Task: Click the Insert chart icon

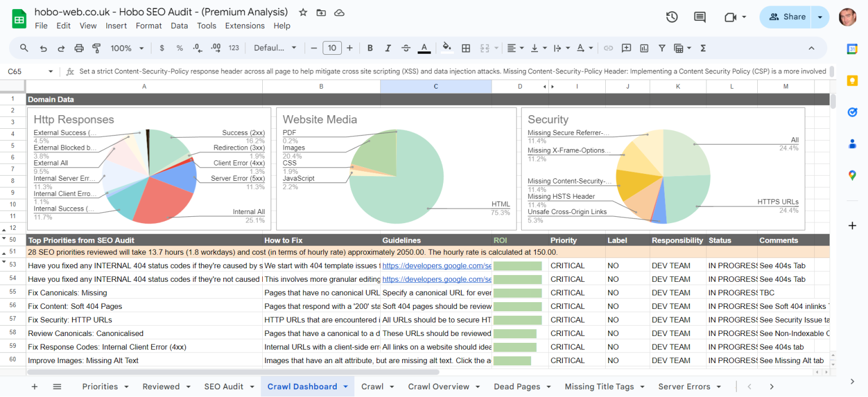Action: point(644,49)
